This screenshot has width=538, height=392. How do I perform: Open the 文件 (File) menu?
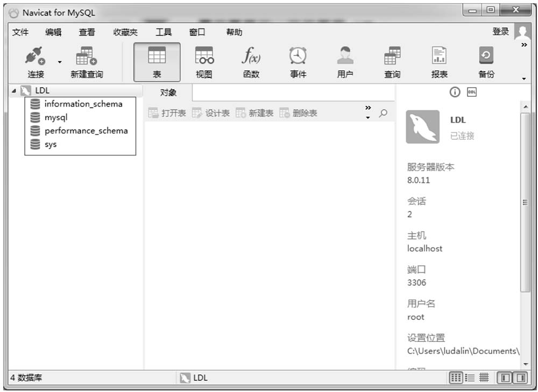(x=20, y=32)
